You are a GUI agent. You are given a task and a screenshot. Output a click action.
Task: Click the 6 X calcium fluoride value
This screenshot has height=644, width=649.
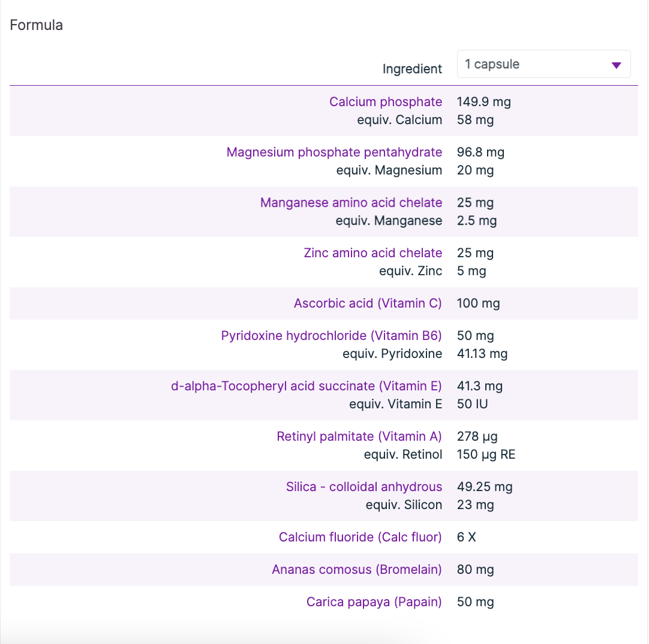point(466,537)
